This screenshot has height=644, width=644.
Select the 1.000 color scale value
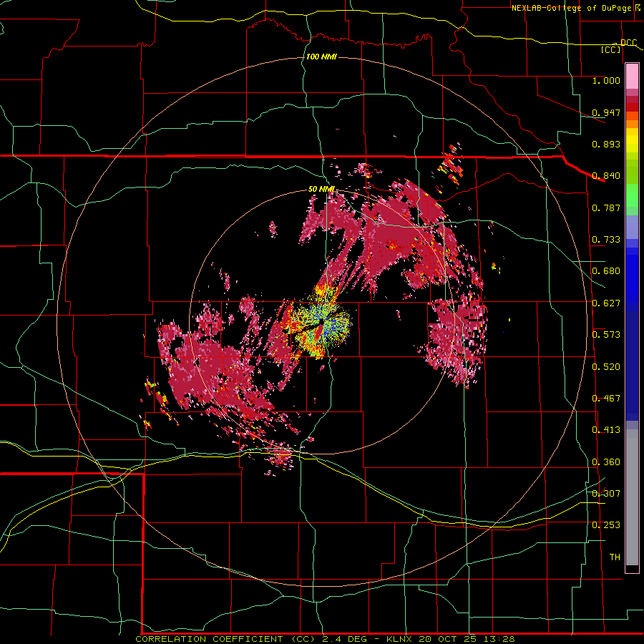click(x=606, y=80)
